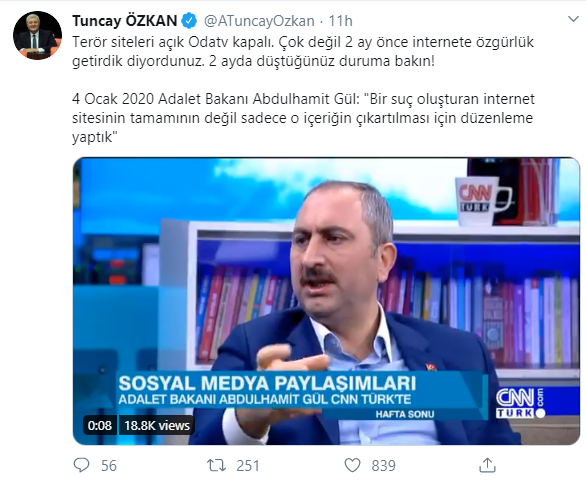Click the first paragraph of tweet text

pyautogui.click(x=303, y=51)
